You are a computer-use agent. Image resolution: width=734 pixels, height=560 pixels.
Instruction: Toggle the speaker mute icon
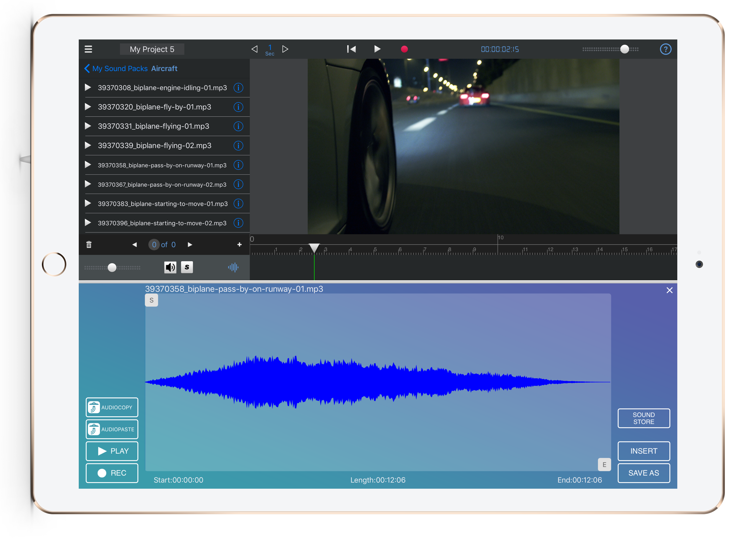point(170,267)
